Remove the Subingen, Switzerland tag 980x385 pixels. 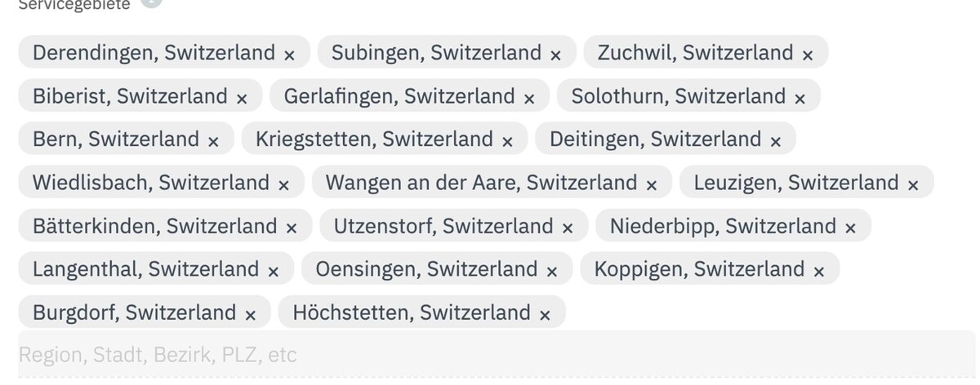(x=555, y=55)
